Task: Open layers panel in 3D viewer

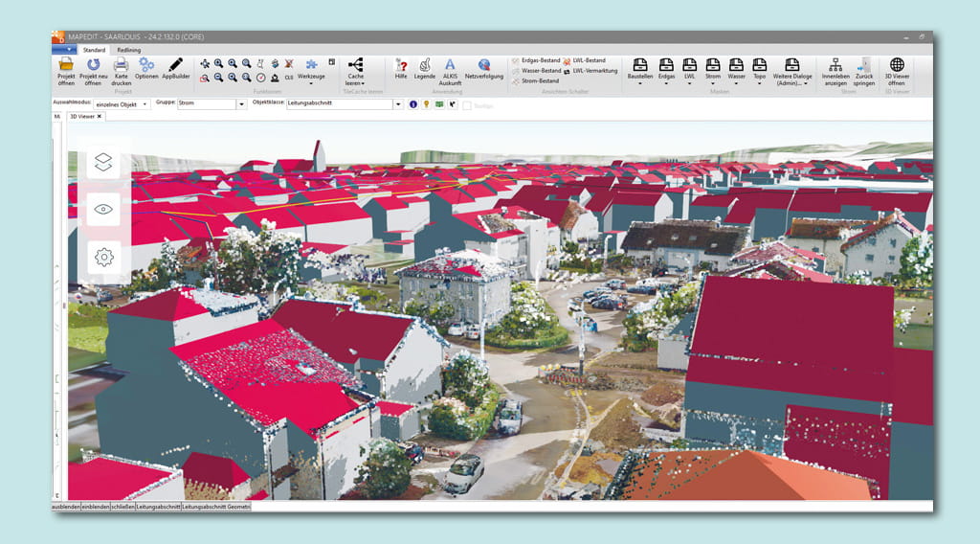Action: (103, 164)
